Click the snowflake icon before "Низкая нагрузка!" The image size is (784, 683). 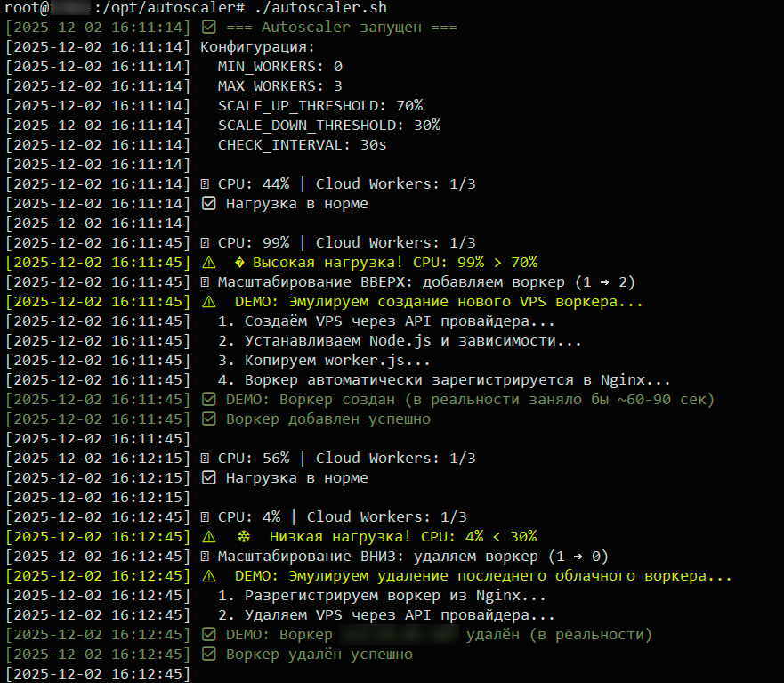click(240, 536)
